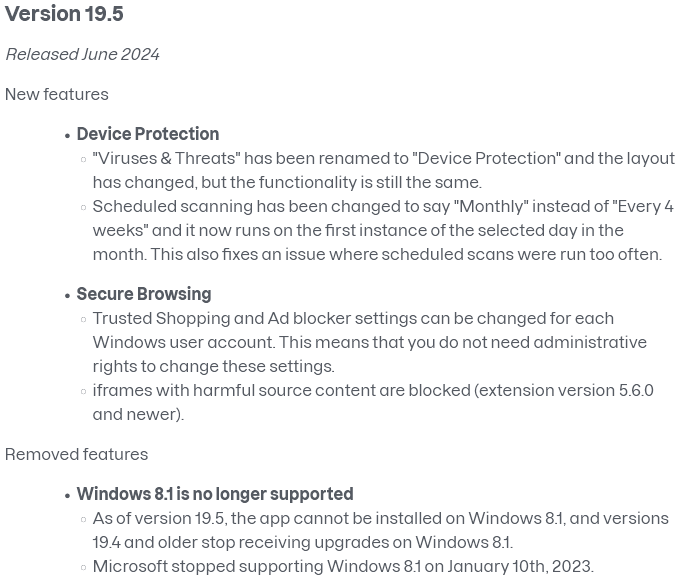Click the Microsoft stopped supporting Windows 8.1 line
This screenshot has width=680, height=581.
343,566
